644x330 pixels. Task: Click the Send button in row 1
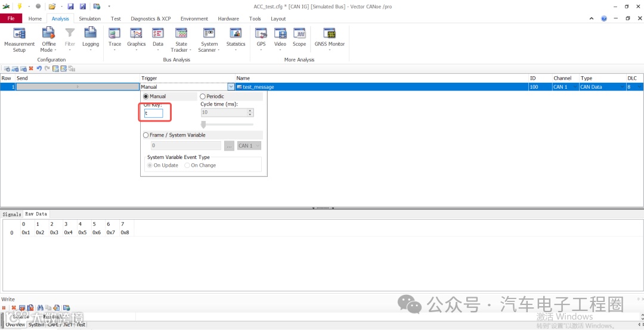point(78,87)
